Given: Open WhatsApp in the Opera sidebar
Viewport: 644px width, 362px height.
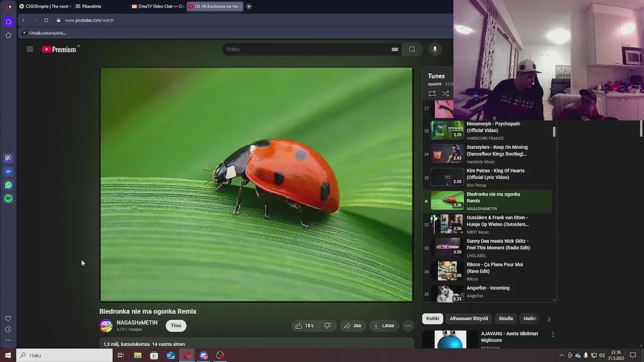Looking at the screenshot, I should (x=9, y=185).
